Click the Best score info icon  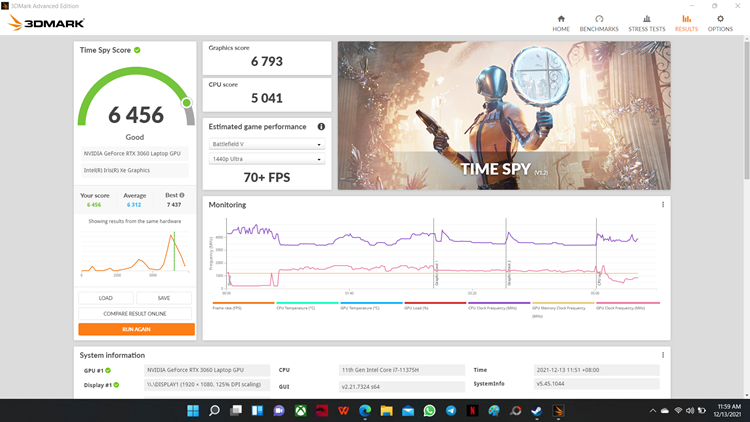[182, 195]
